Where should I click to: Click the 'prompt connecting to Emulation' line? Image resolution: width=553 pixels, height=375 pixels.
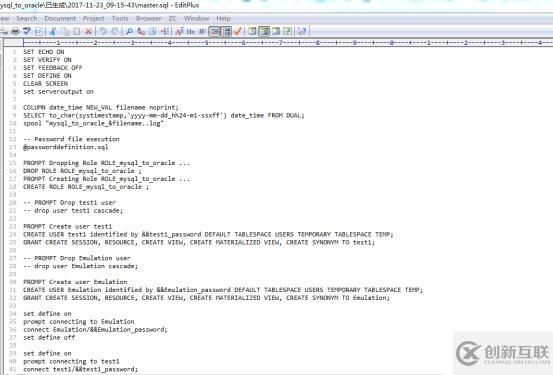coord(79,322)
